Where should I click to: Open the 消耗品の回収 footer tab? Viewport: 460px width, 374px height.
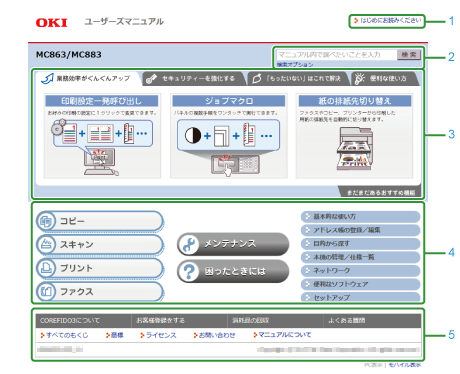point(276,320)
